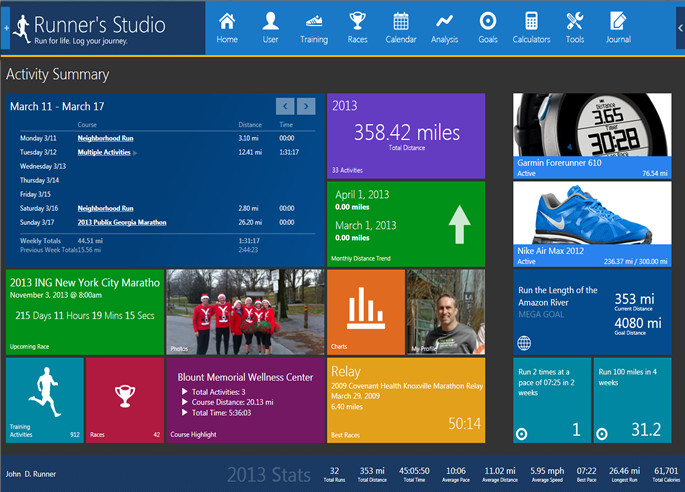Screen dimensions: 685x492
Task: Click John D. Runner name in footer
Action: [x=31, y=474]
